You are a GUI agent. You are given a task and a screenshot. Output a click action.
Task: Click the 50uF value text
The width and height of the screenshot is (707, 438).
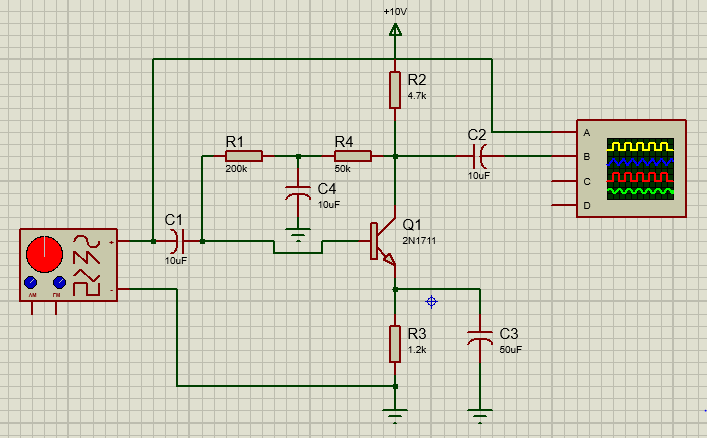511,350
